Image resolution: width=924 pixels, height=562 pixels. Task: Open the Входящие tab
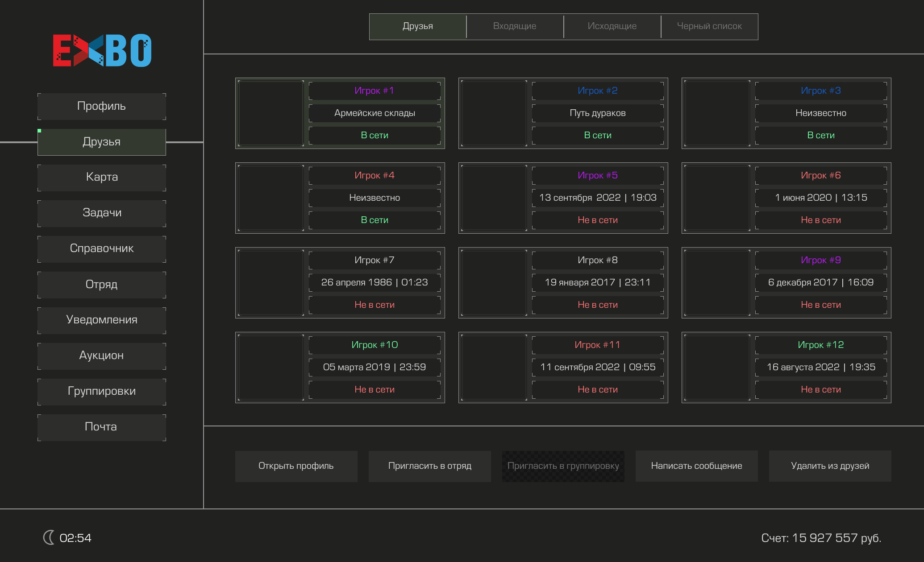(x=515, y=26)
